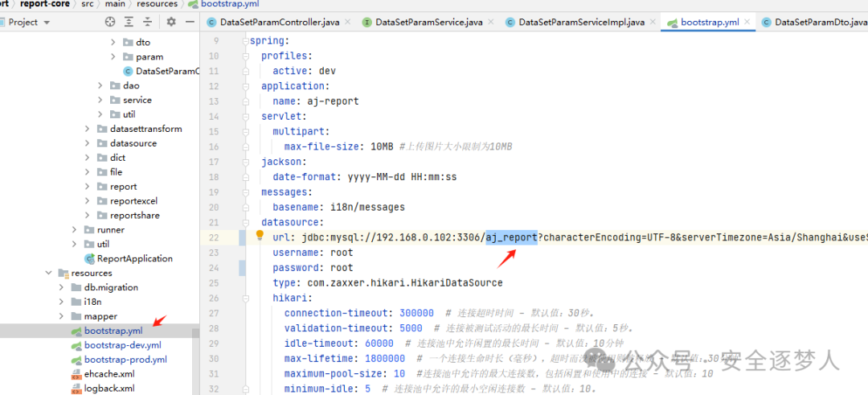
Task: Expand the reportexcel folder
Action: point(88,200)
